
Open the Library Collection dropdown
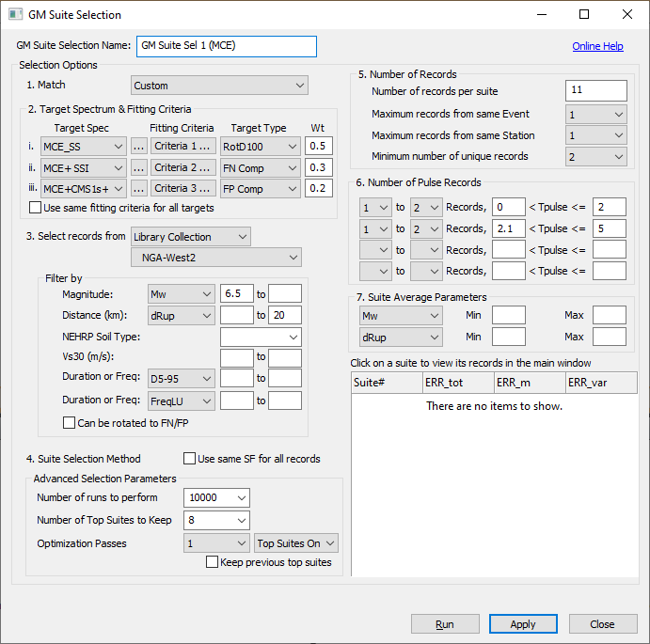[x=191, y=237]
